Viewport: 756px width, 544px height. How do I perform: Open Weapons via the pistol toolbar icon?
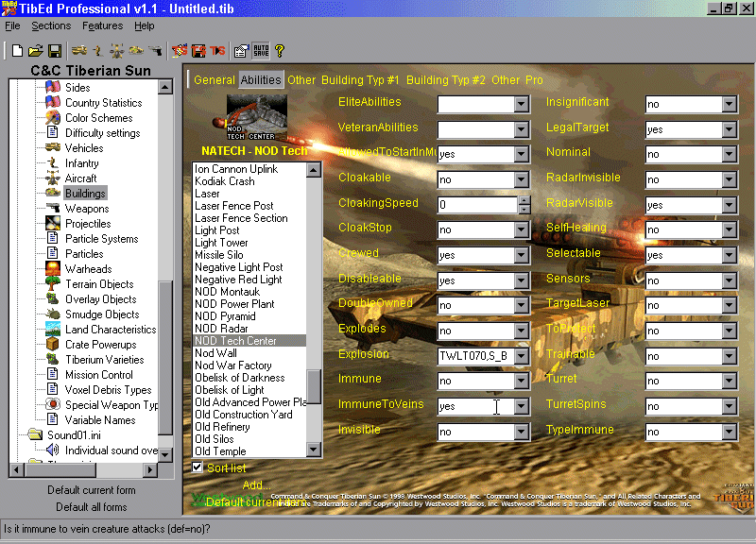click(x=155, y=51)
